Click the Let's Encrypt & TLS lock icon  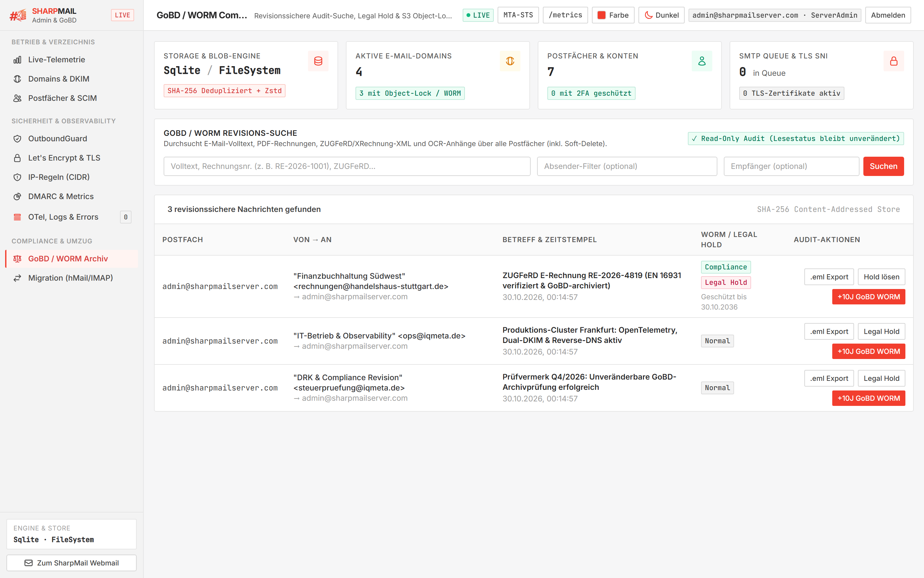click(x=17, y=158)
